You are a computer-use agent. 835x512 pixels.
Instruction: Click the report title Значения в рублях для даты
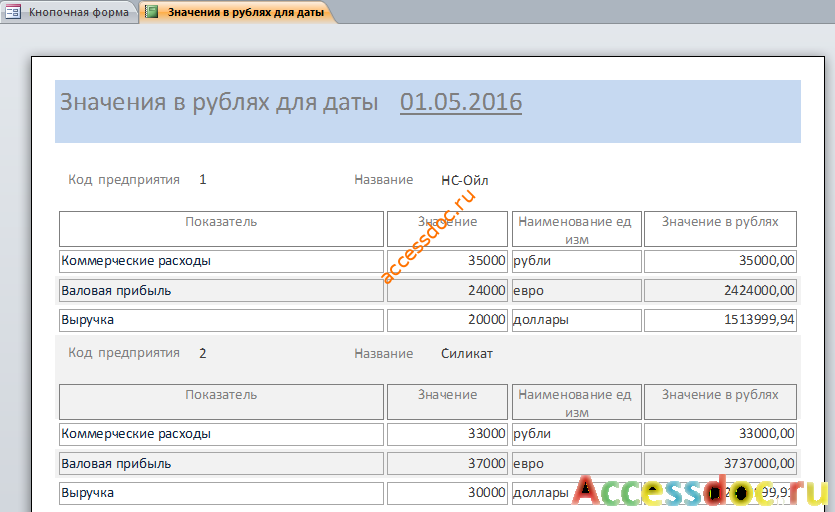click(219, 102)
